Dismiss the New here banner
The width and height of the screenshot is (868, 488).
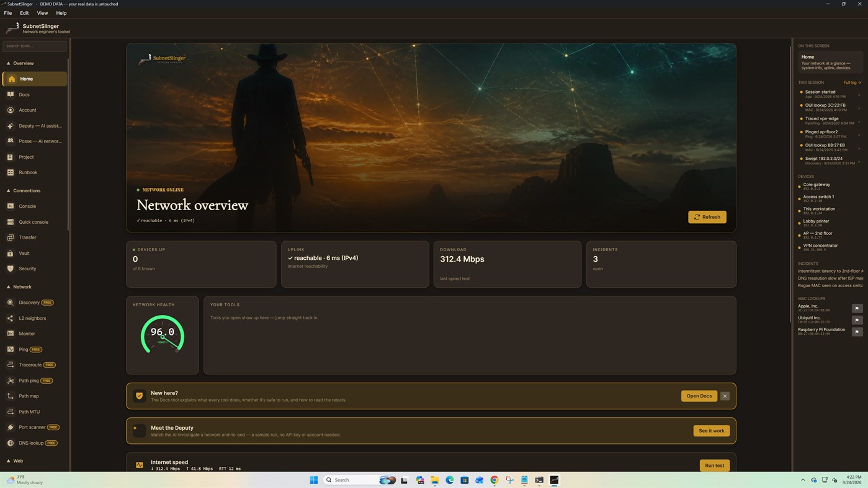tap(725, 396)
